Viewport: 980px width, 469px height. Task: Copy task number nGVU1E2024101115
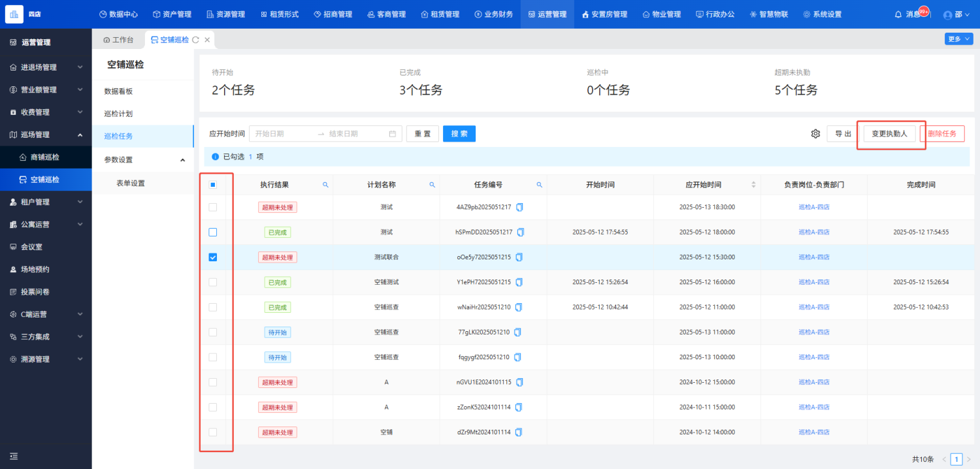[520, 382]
